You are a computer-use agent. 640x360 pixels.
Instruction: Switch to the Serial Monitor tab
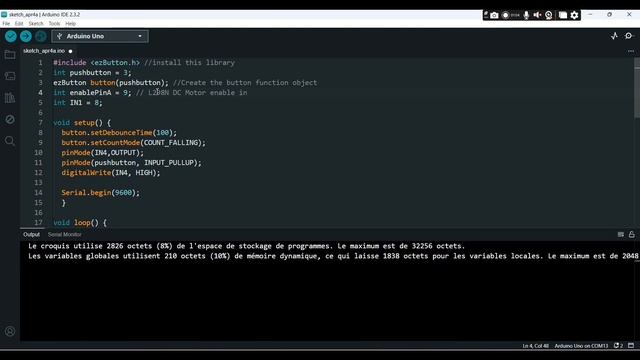point(64,234)
